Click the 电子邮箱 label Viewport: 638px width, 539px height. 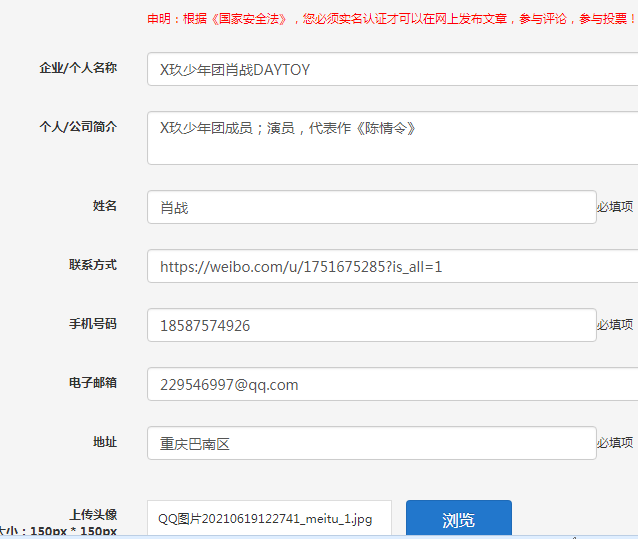pos(92,383)
